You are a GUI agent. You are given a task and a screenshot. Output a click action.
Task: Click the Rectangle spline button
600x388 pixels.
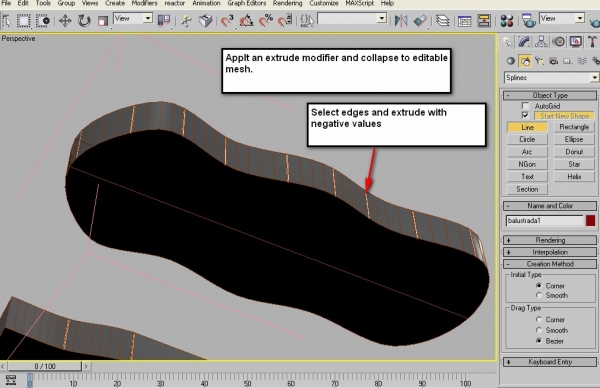pyautogui.click(x=574, y=127)
